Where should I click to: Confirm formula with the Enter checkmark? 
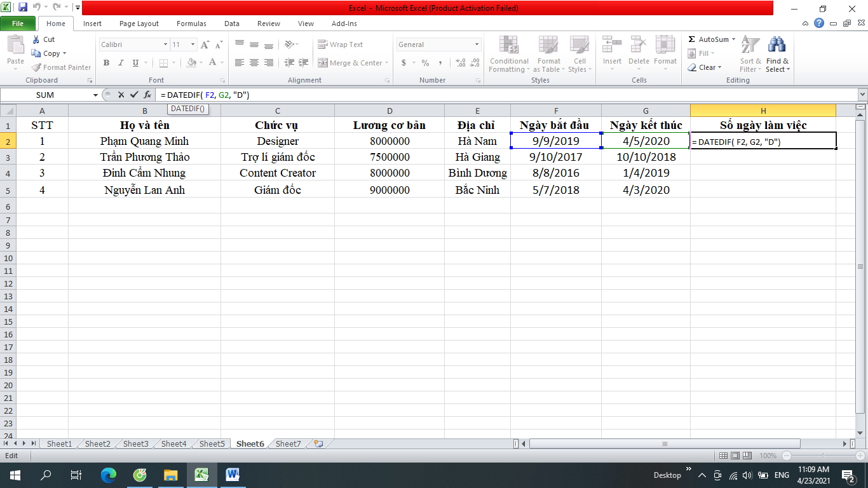[134, 95]
